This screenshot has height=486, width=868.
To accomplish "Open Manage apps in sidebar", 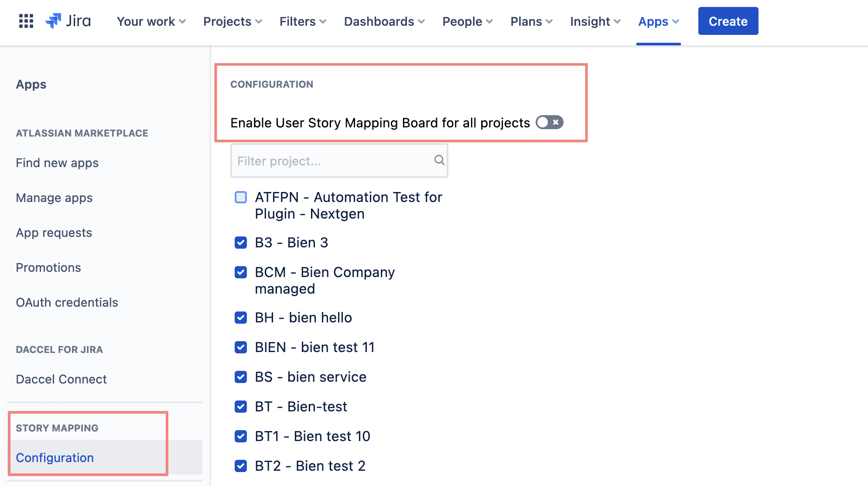I will click(x=54, y=198).
